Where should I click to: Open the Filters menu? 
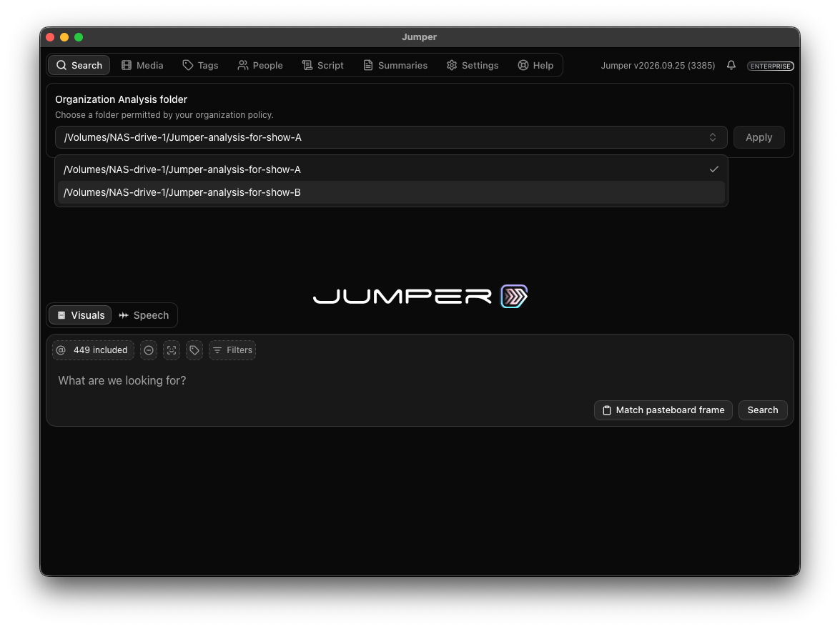point(232,350)
